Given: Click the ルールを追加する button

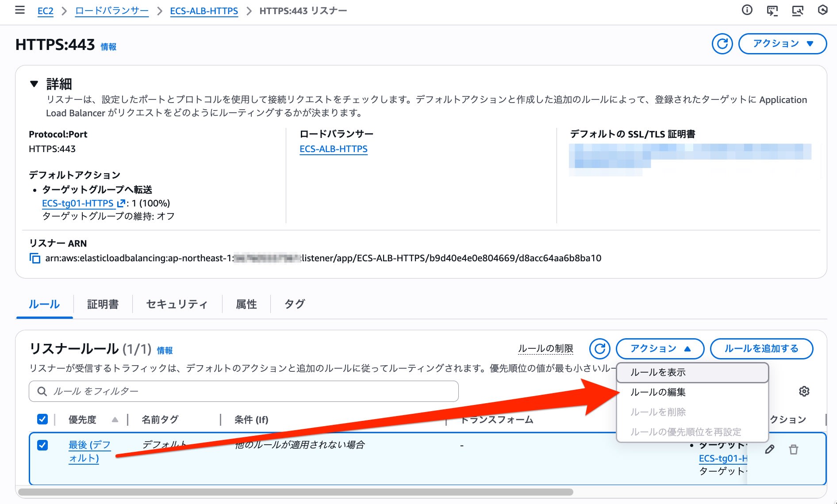Looking at the screenshot, I should click(x=762, y=349).
